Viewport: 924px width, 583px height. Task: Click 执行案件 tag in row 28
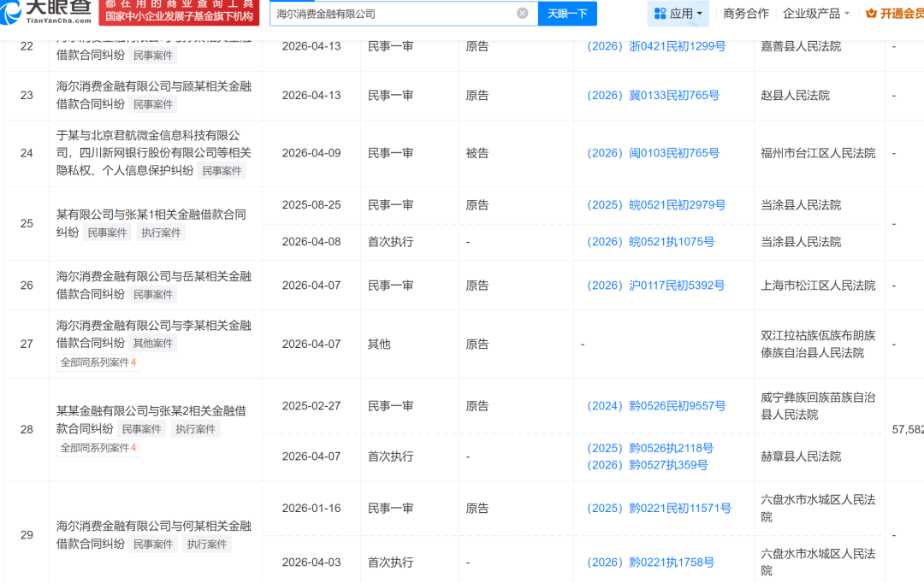point(195,429)
